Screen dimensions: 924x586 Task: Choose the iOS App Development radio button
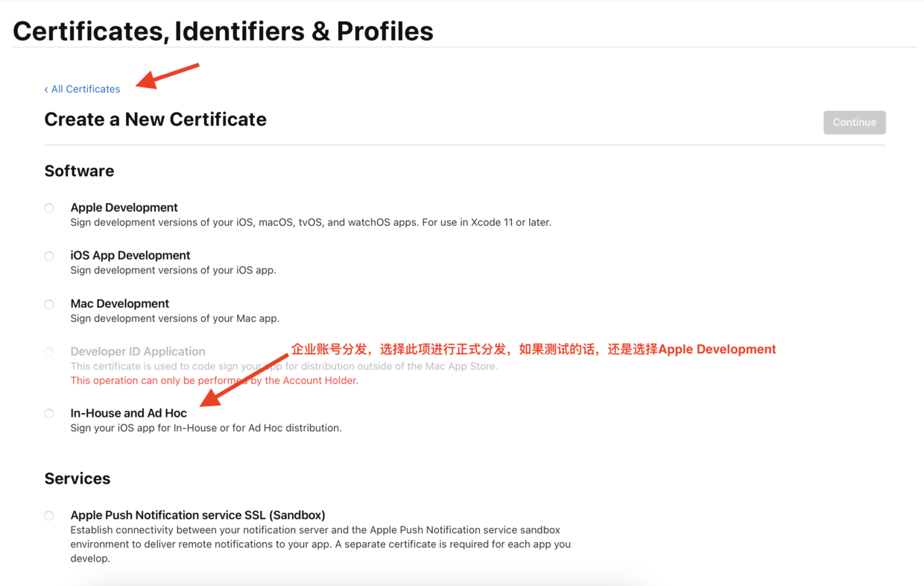click(x=49, y=256)
